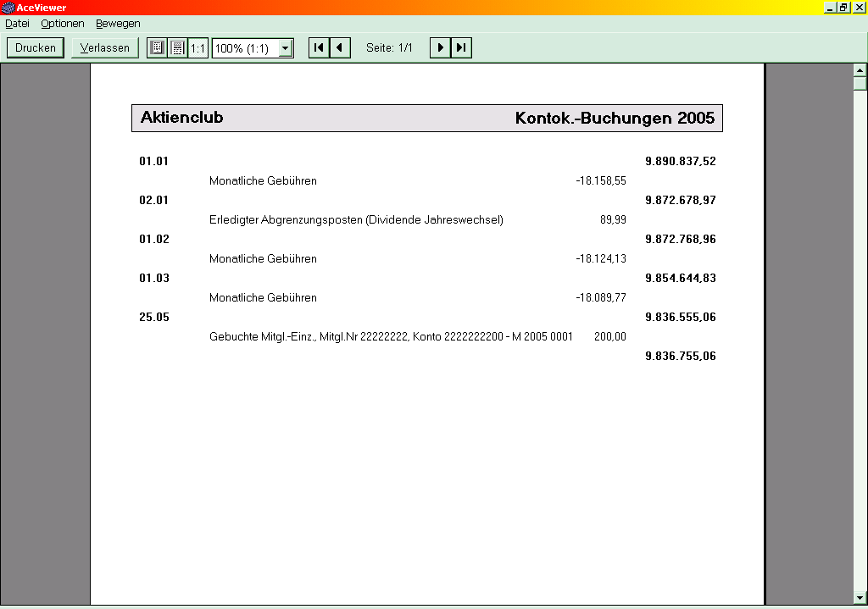This screenshot has width=868, height=609.
Task: Click the date '01.03'
Action: 154,278
